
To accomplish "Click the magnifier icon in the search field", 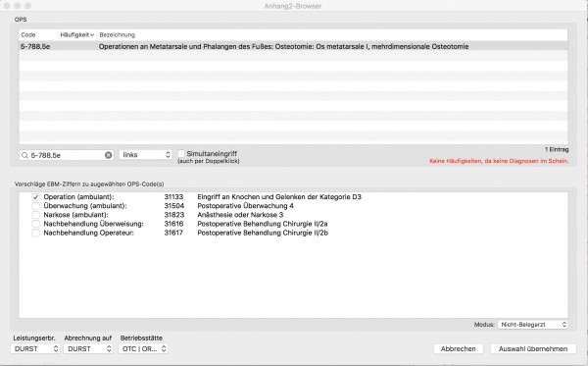I will 24,155.
